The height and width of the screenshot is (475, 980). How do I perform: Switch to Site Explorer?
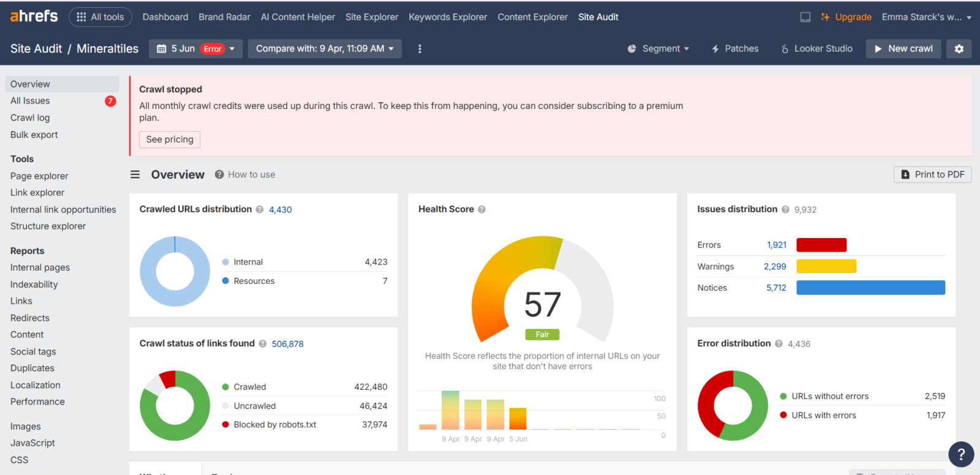pyautogui.click(x=372, y=17)
